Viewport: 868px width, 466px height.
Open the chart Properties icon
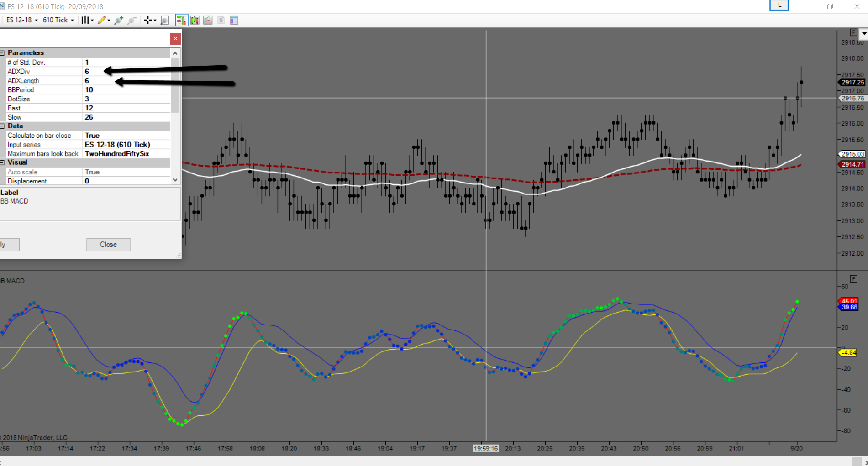(x=234, y=20)
